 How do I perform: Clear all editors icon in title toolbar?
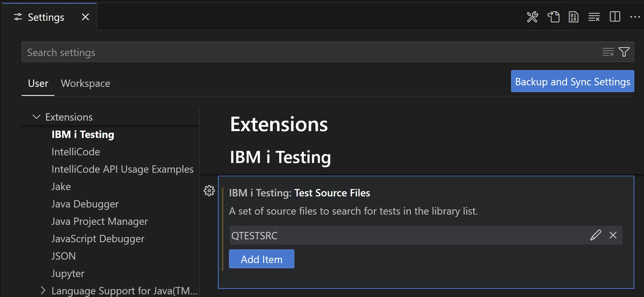coord(594,17)
